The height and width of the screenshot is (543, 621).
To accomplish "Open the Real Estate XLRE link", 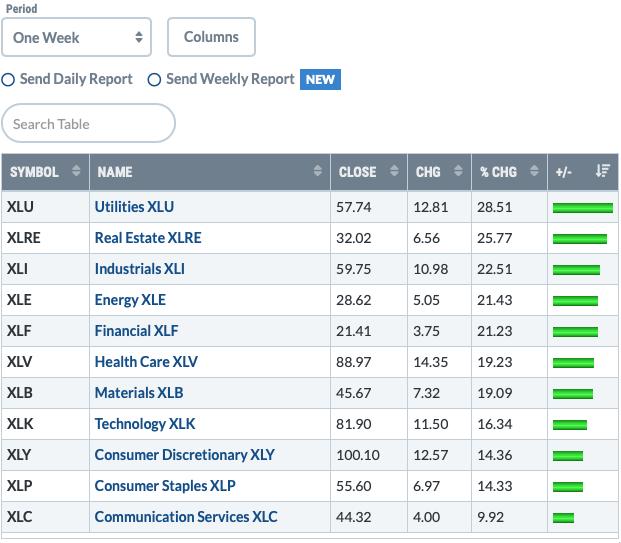I will click(x=148, y=238).
